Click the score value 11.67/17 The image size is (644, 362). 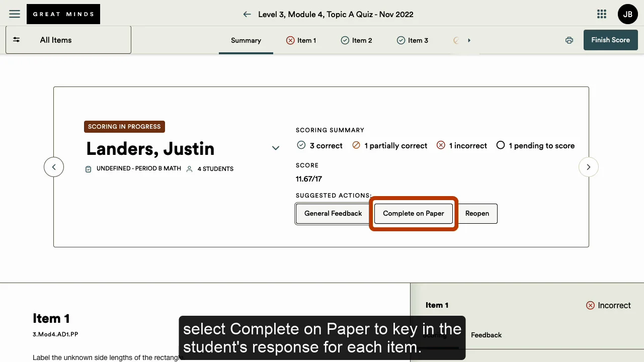309,178
